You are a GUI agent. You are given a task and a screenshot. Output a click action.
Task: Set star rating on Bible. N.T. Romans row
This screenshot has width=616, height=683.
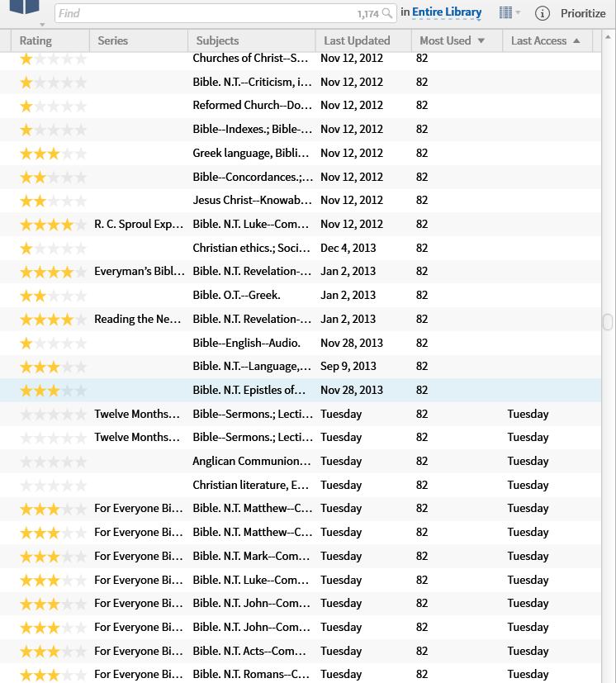53,676
